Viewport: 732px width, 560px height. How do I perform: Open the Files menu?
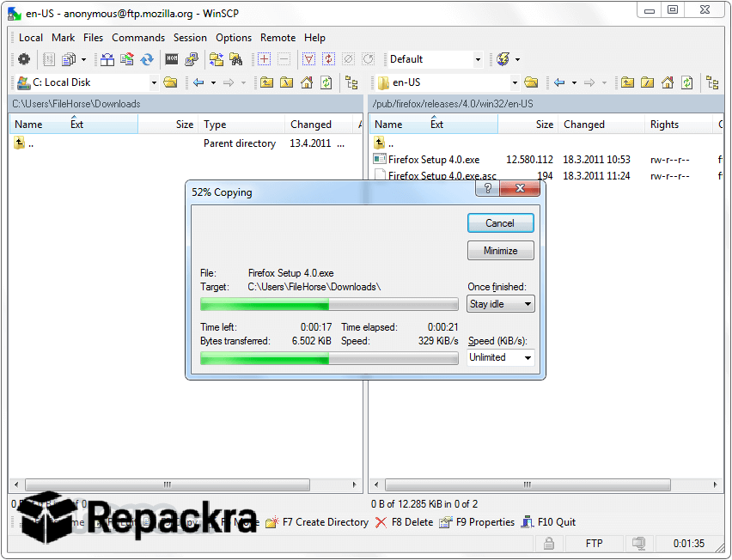point(94,38)
